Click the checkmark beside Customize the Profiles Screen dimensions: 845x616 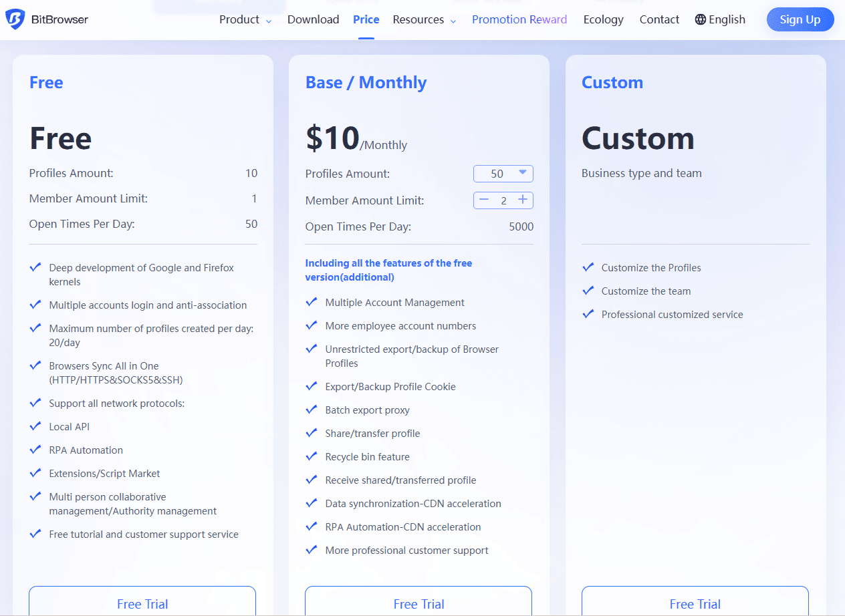pyautogui.click(x=588, y=267)
